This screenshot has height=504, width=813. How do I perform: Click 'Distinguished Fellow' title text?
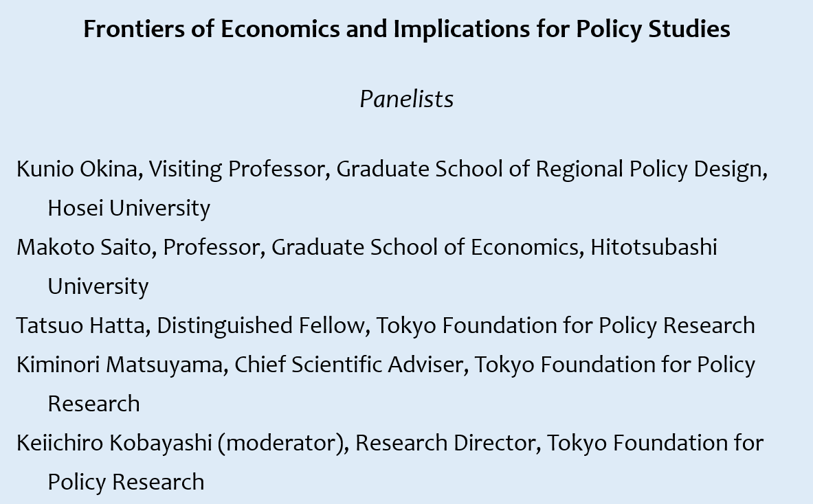point(260,325)
